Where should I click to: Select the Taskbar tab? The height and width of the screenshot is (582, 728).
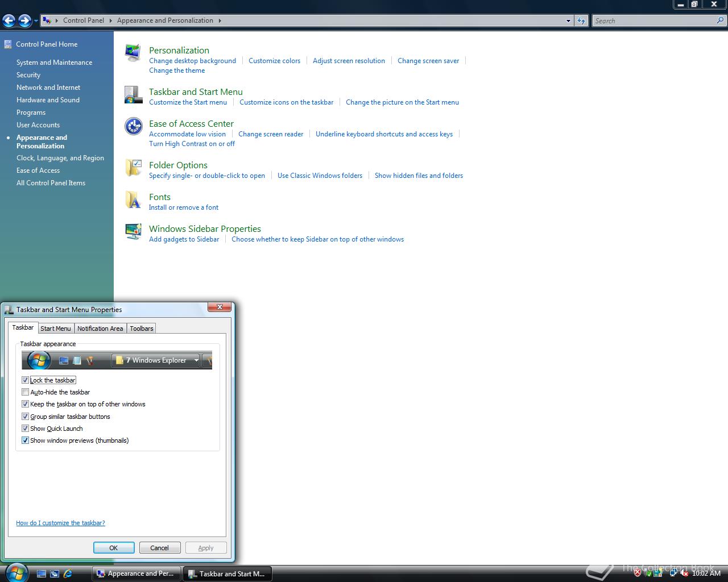coord(23,327)
